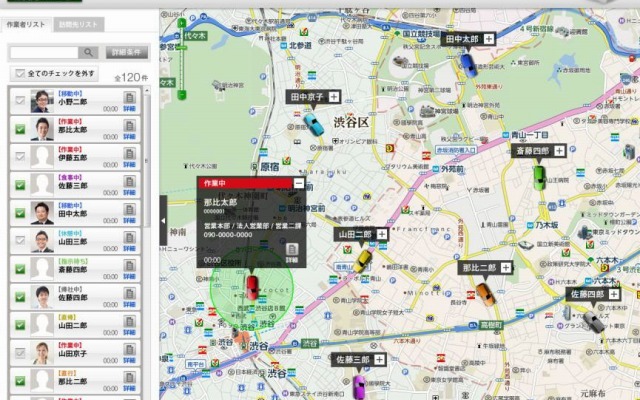Open the document icon in 山田二郎 list row

(129, 321)
